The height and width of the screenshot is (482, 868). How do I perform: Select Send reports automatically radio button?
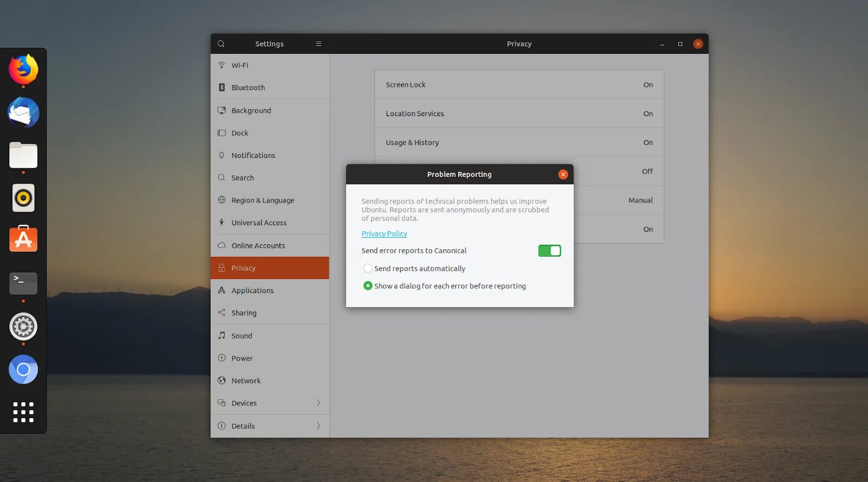368,268
